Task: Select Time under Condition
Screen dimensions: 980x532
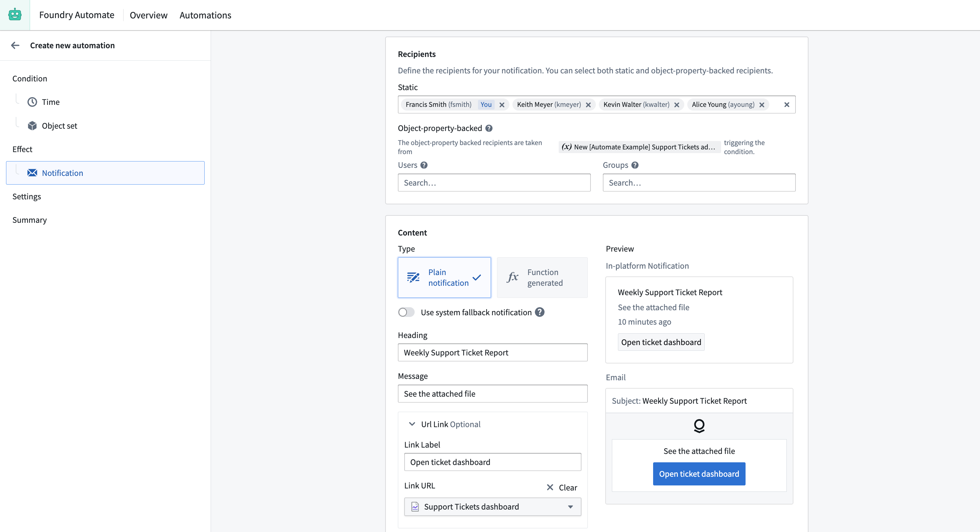Action: (51, 102)
